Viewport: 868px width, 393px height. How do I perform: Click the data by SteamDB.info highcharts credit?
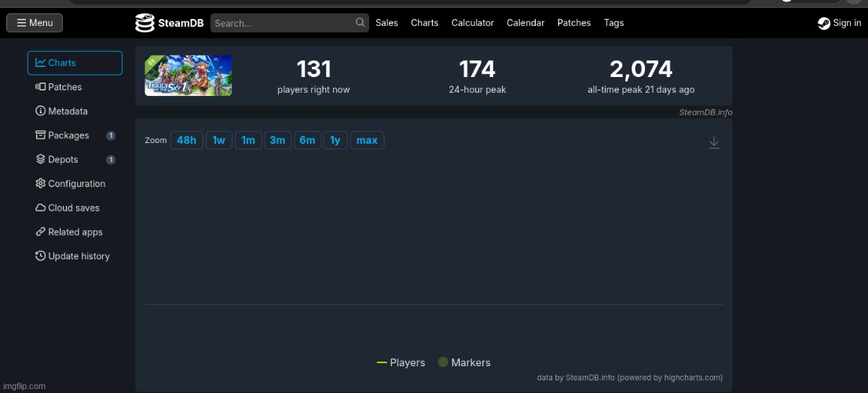point(629,377)
